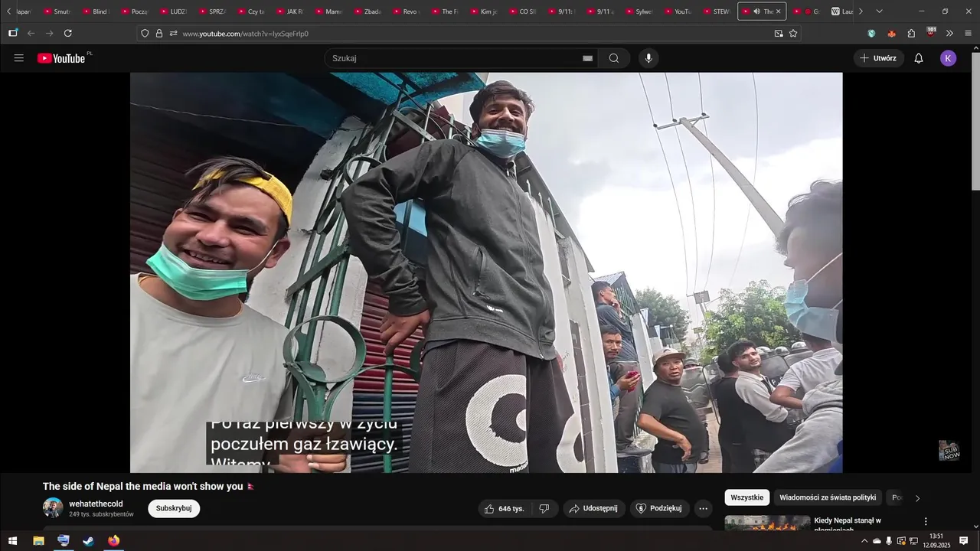Click the '249 tys. subskrybentów' text
Screen dimensions: 980x551
[x=101, y=514]
